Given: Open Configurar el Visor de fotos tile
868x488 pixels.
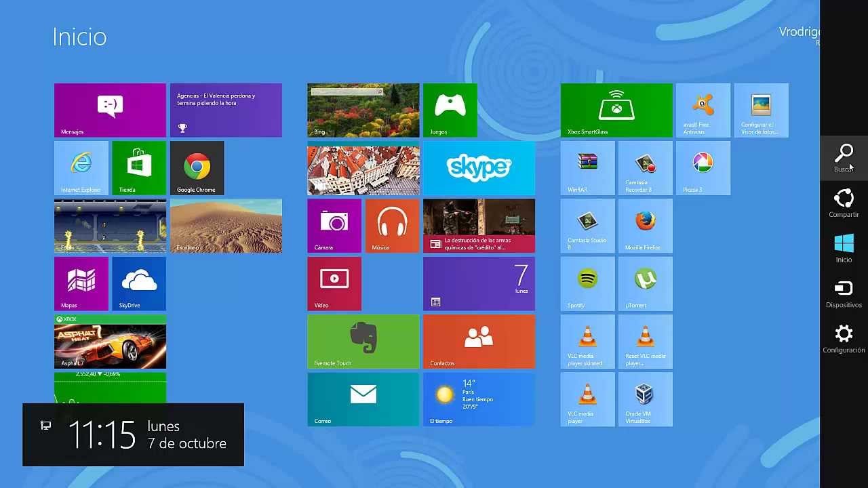Looking at the screenshot, I should (761, 110).
